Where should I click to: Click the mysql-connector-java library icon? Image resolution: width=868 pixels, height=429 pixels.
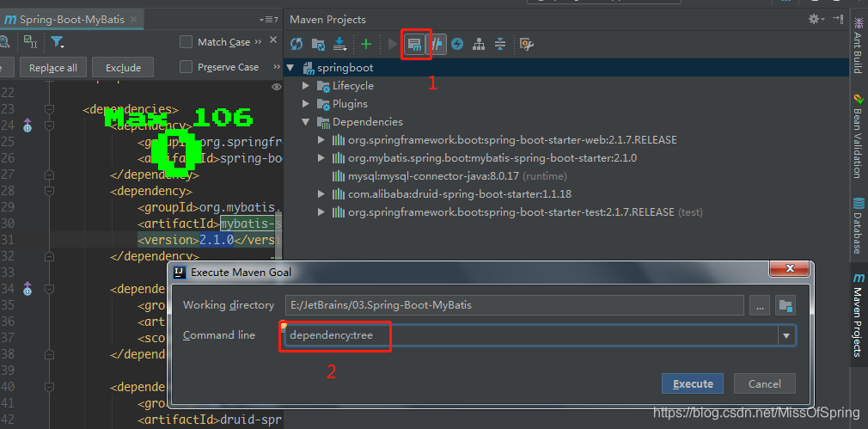pyautogui.click(x=339, y=176)
